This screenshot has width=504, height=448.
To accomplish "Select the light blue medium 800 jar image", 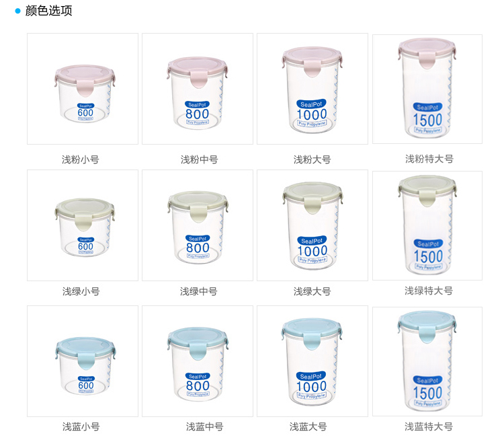I will (x=198, y=361).
